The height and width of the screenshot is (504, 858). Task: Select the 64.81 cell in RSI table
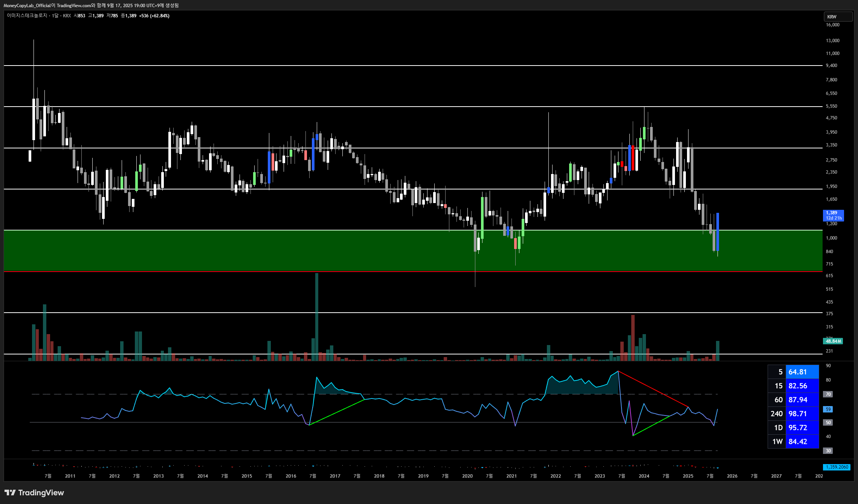802,372
